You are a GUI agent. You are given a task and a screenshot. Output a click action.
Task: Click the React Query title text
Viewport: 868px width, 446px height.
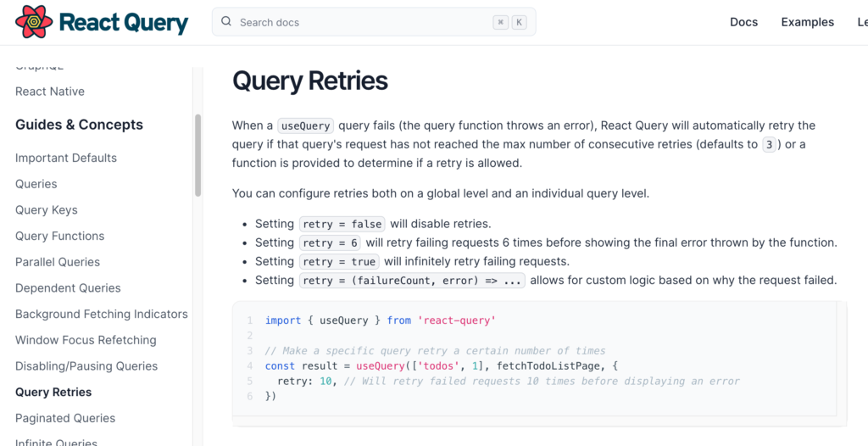coord(124,22)
